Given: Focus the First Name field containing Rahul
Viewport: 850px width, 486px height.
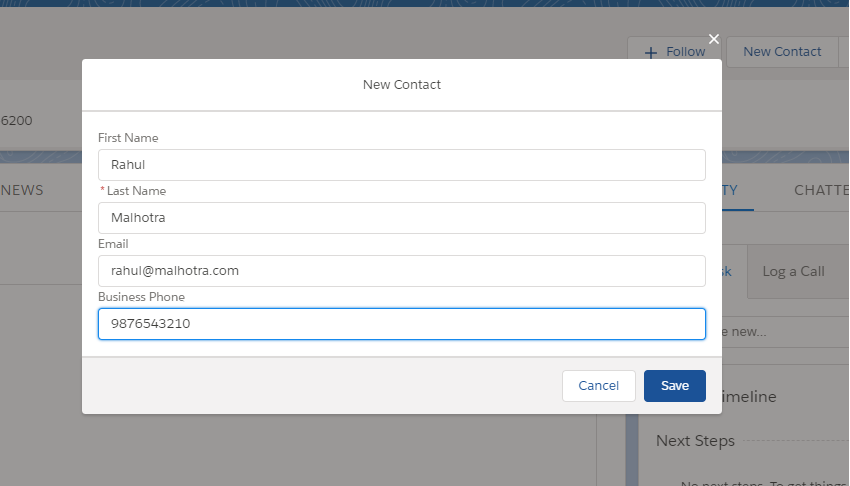Looking at the screenshot, I should pos(402,165).
